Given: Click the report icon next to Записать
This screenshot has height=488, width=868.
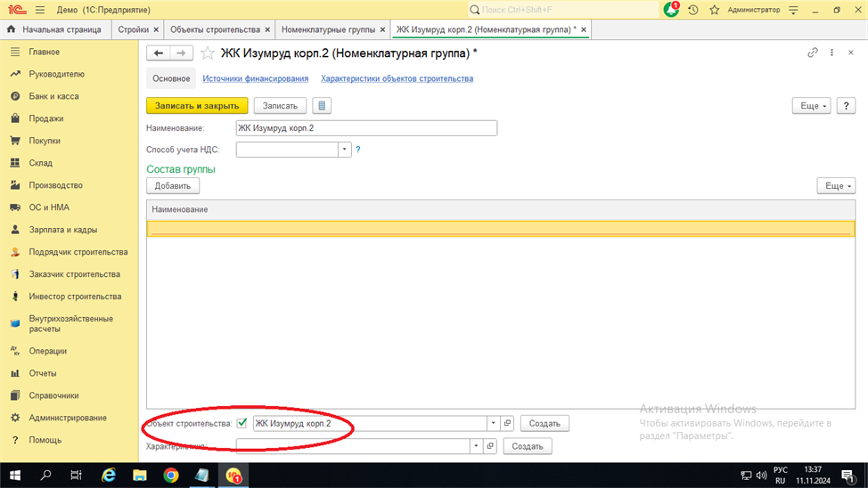Looking at the screenshot, I should pos(322,106).
